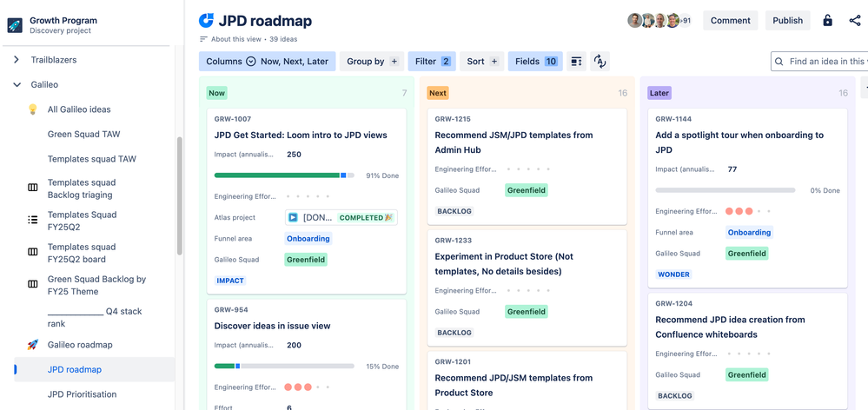Select the JPD roadmap view in sidebar

tap(75, 370)
